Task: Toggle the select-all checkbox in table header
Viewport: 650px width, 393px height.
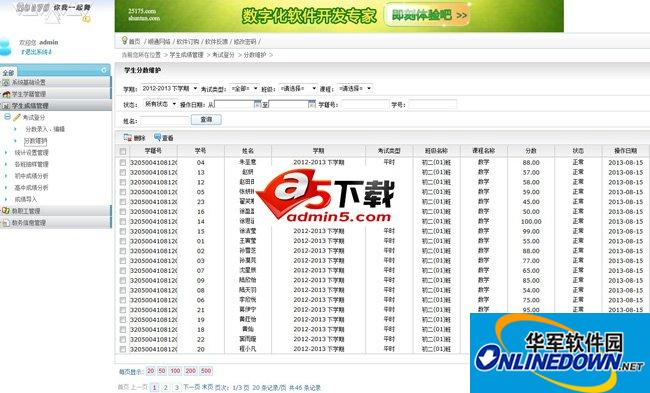Action: tap(123, 151)
